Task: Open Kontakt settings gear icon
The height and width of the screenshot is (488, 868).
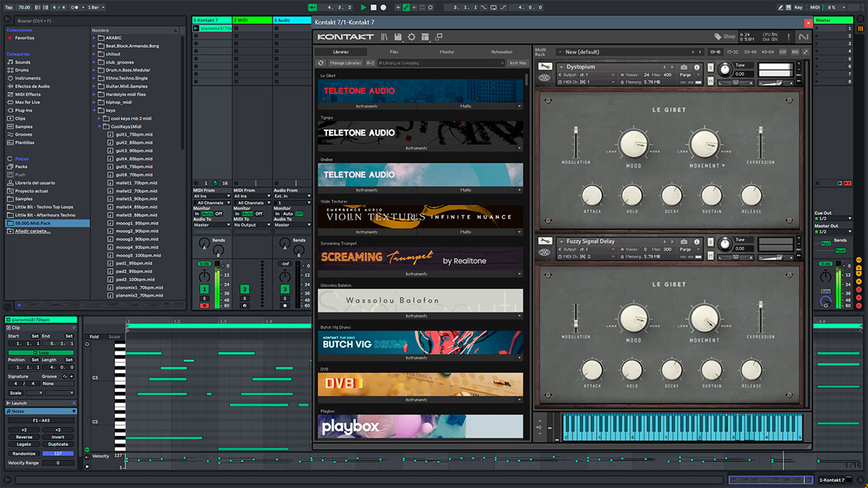Action: pyautogui.click(x=412, y=37)
